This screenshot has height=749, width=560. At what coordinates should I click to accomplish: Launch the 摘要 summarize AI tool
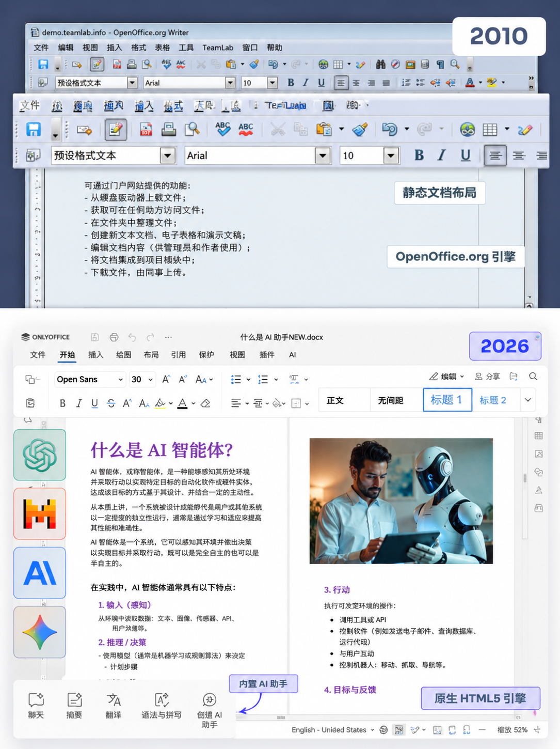pyautogui.click(x=74, y=706)
